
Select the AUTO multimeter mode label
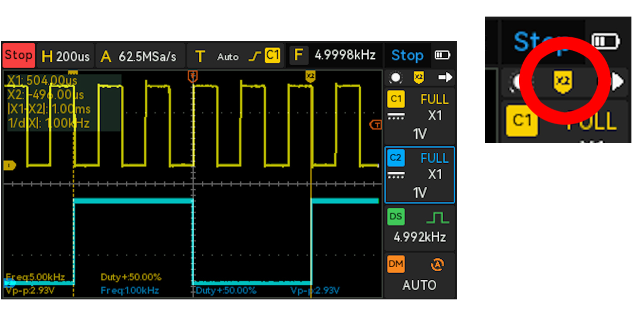(420, 285)
